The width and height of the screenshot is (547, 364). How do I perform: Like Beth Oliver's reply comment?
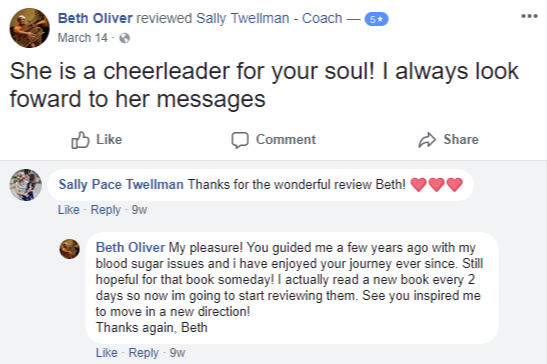107,352
